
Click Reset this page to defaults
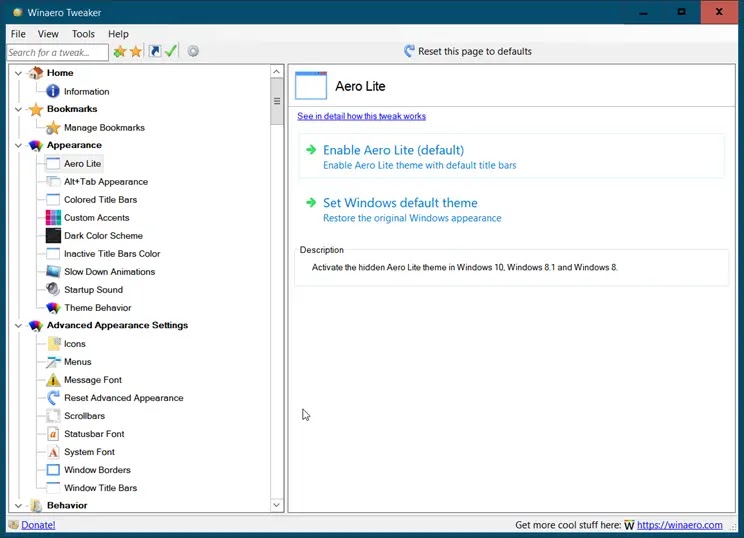tap(468, 51)
